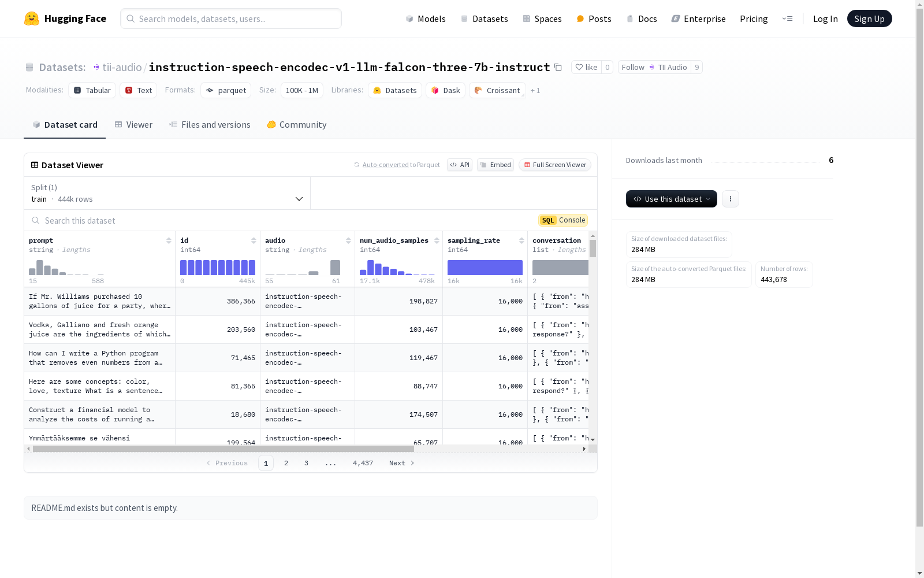Select the row starting 'If Mr. Williams purchased'
The image size is (924, 578).
pos(306,301)
